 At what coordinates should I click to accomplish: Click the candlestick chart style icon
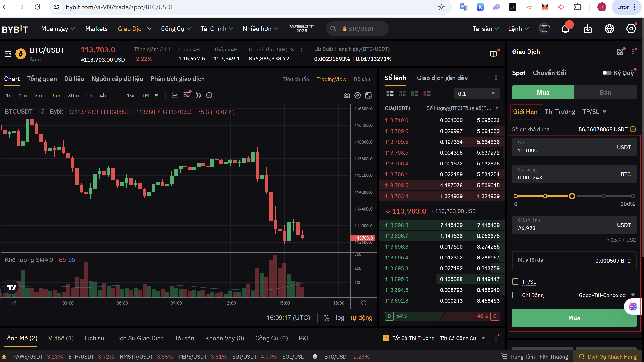tap(198, 95)
